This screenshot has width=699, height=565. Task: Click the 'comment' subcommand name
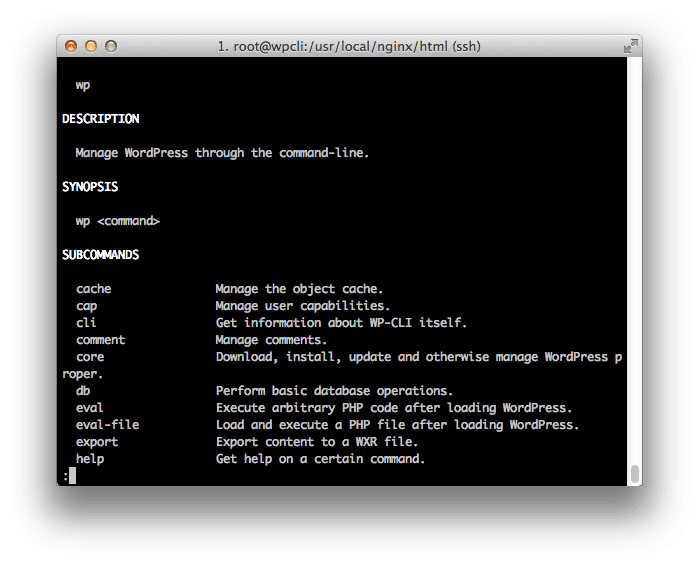click(x=100, y=340)
